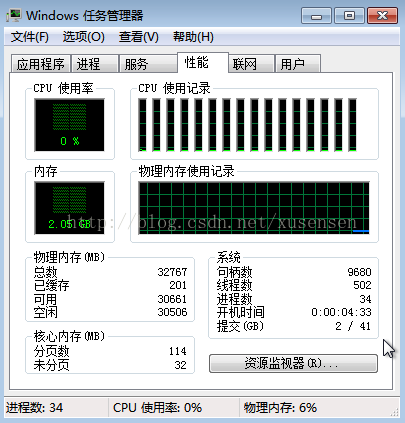The height and width of the screenshot is (423, 405).
Task: Open the 文件(F) menu
Action: [29, 37]
